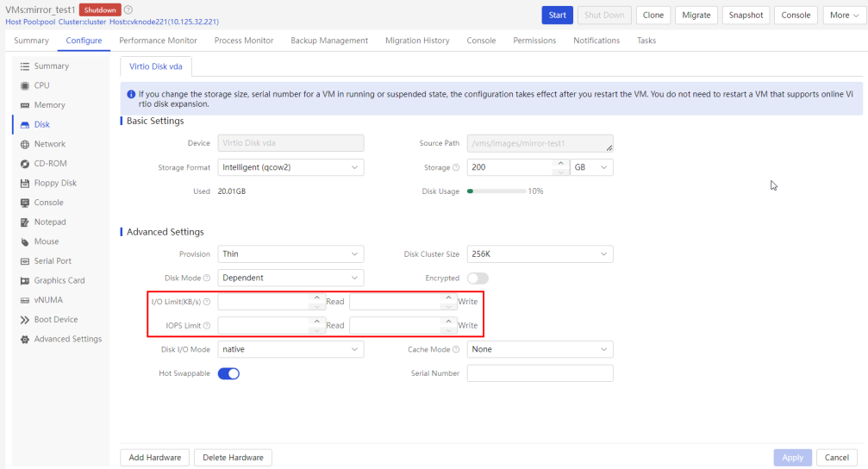Screen dimensions: 868x469
Task: Click the Serial Port icon
Action: (25, 261)
